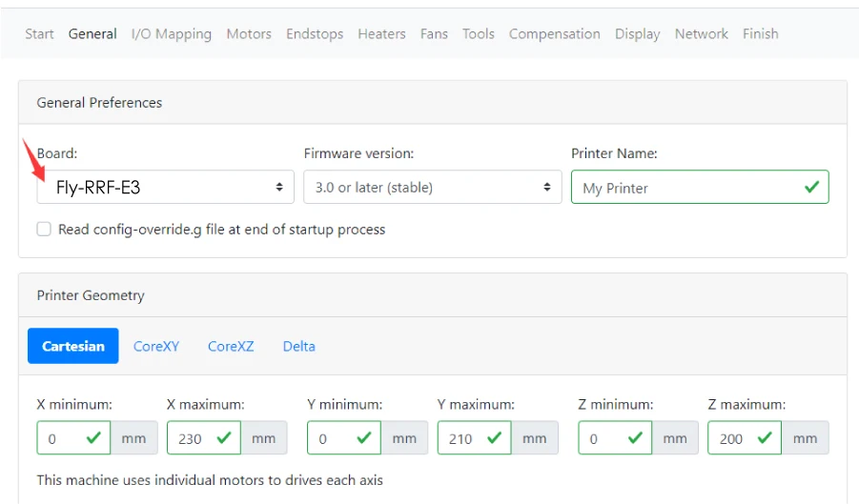Screen dimensions: 859x504
Task: Open the Heaters section
Action: (x=381, y=33)
